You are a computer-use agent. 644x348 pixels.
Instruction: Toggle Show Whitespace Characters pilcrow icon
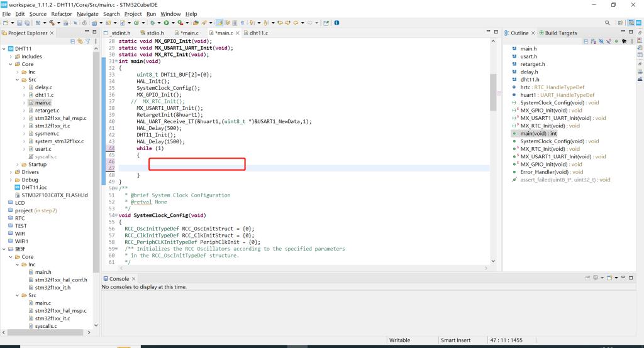point(242,23)
